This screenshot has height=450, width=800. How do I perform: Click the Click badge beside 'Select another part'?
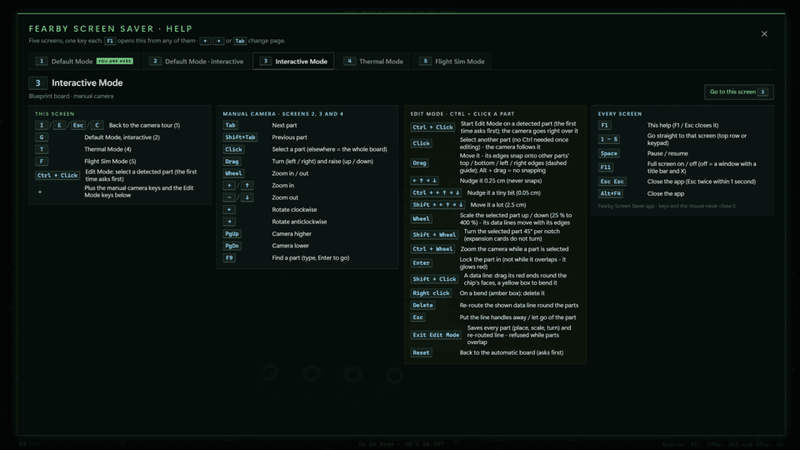tap(421, 143)
